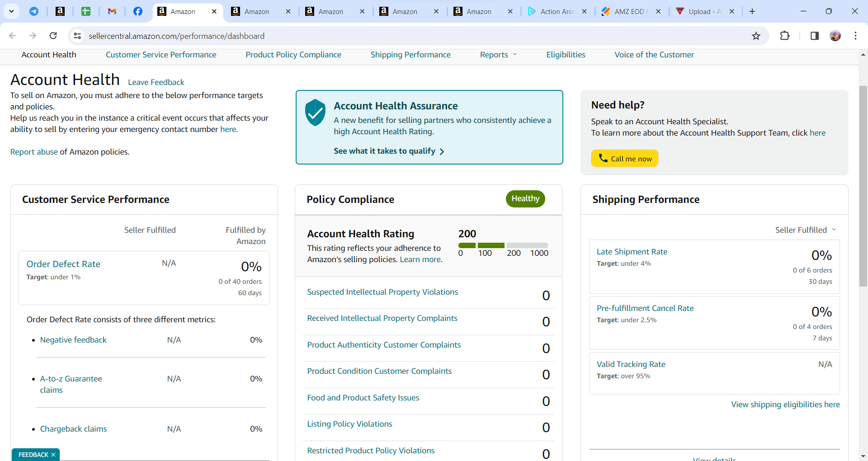This screenshot has height=461, width=868.
Task: Click the Call me now button
Action: pos(624,158)
